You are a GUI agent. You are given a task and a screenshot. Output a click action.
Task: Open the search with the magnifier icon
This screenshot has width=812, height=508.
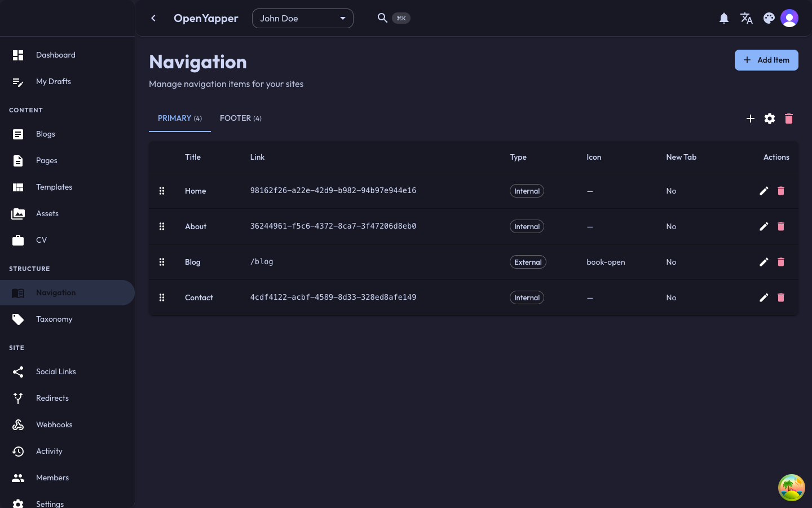pyautogui.click(x=382, y=18)
